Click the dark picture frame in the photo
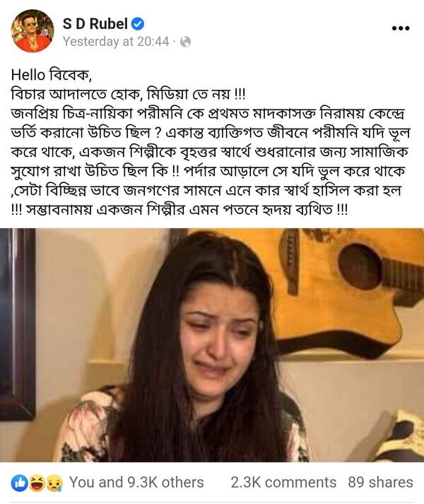 point(17,323)
